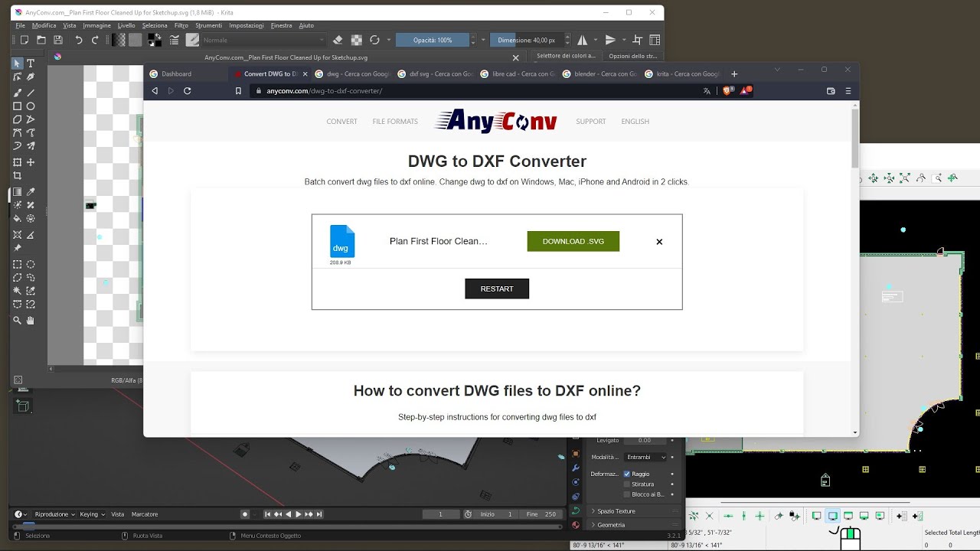Open Krita Filtro menu
This screenshot has width=980, height=551.
(181, 25)
